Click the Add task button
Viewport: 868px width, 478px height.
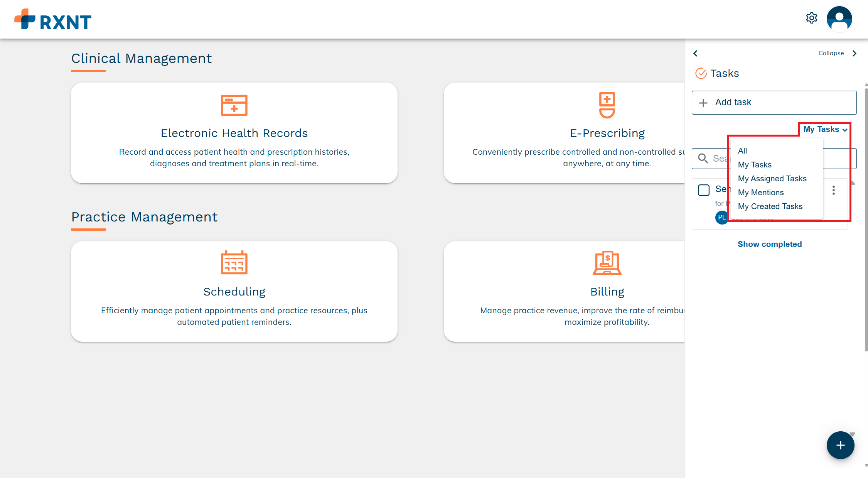click(x=774, y=103)
